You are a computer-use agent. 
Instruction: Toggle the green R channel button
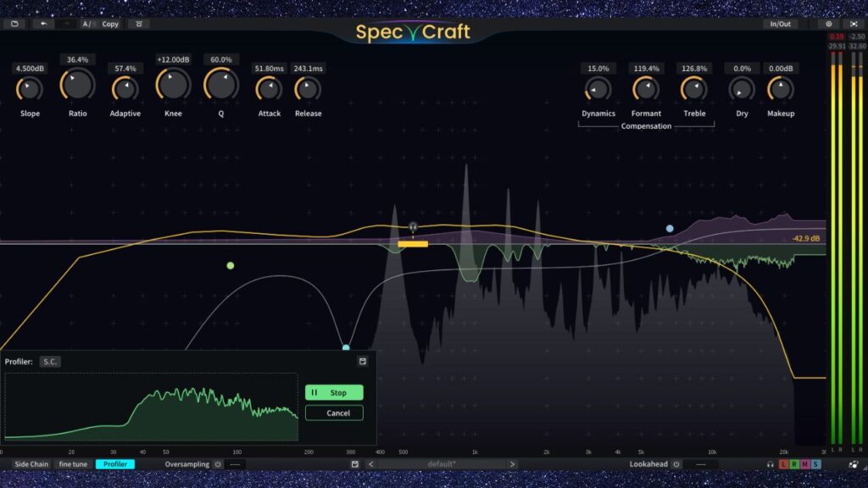pos(793,464)
